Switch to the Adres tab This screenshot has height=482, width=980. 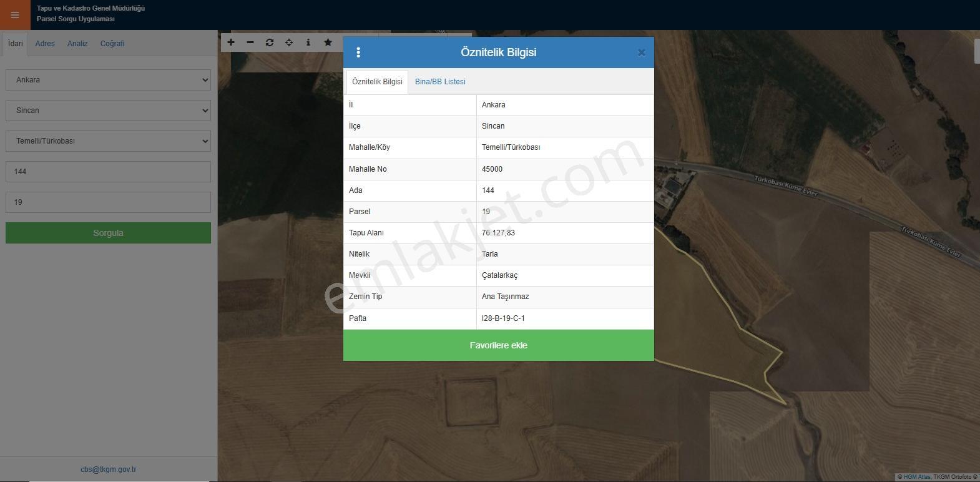45,44
